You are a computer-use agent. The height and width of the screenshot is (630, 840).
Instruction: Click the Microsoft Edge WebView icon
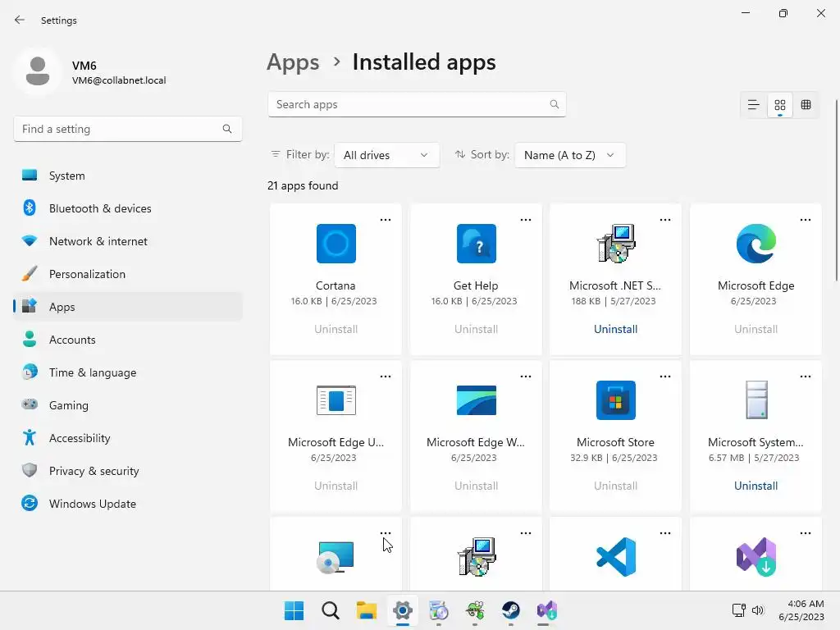(x=477, y=400)
